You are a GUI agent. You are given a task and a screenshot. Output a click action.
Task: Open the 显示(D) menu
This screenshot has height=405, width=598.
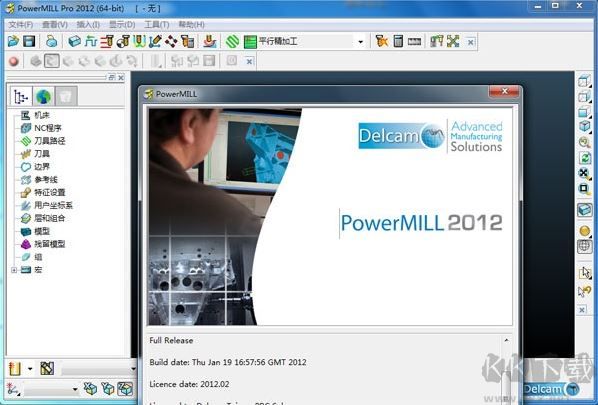(122, 25)
